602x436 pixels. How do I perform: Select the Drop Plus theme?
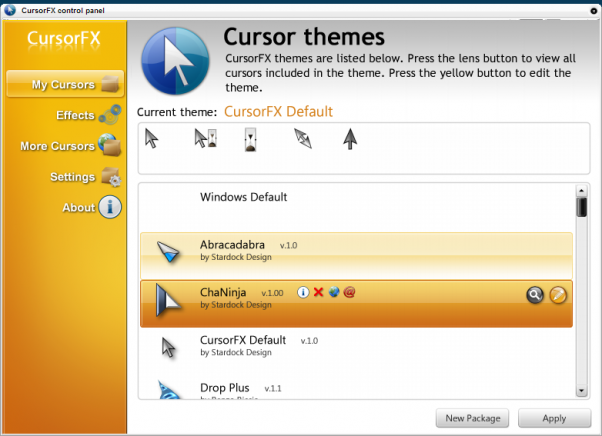click(x=356, y=387)
